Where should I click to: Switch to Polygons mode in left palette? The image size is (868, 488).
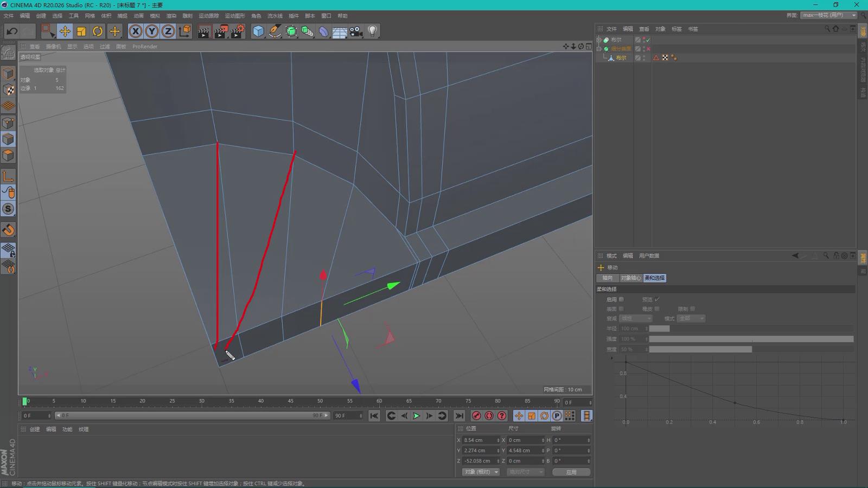pos(8,156)
